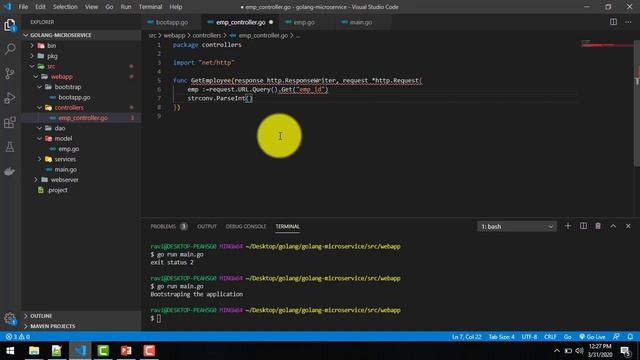Open the Selection menu
The width and height of the screenshot is (640, 360).
65,7
